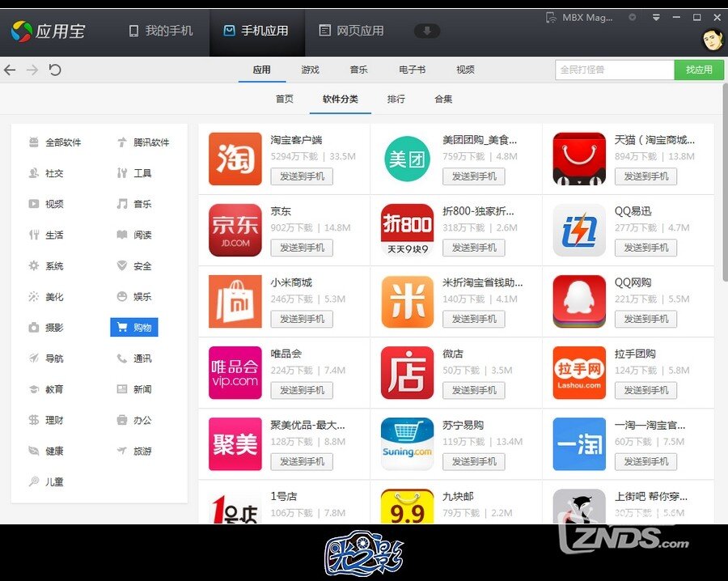This screenshot has width=728, height=581.
Task: Select the 电子书 tab
Action: tap(412, 70)
